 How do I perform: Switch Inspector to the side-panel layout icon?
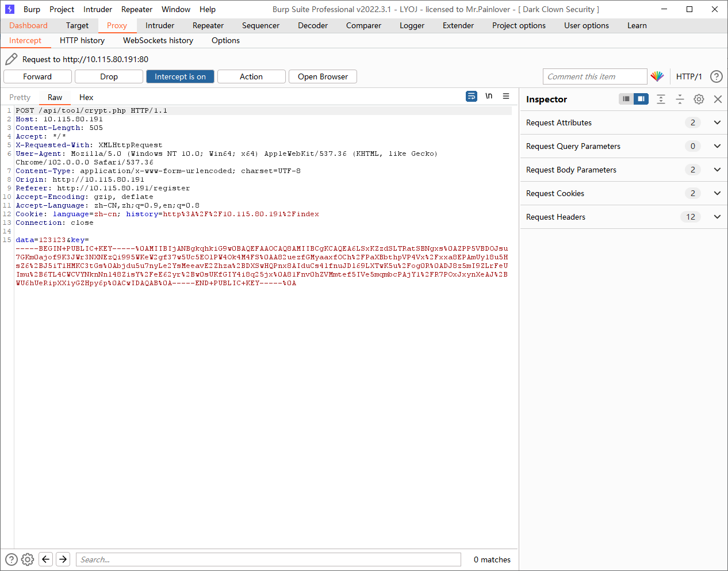[x=641, y=99]
